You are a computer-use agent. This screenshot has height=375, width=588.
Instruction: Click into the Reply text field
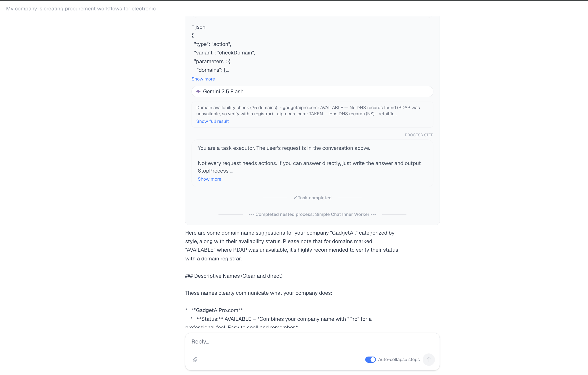tap(312, 342)
